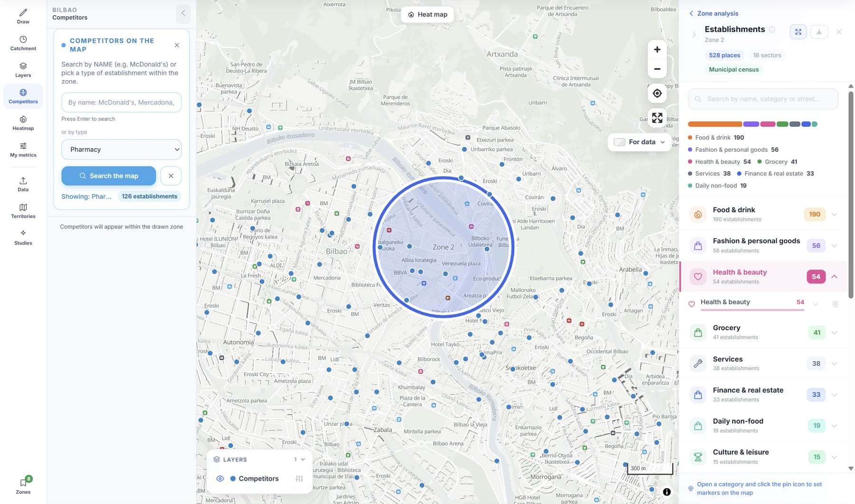This screenshot has width=855, height=504.
Task: Open Zones at sidebar bottom
Action: [x=23, y=485]
